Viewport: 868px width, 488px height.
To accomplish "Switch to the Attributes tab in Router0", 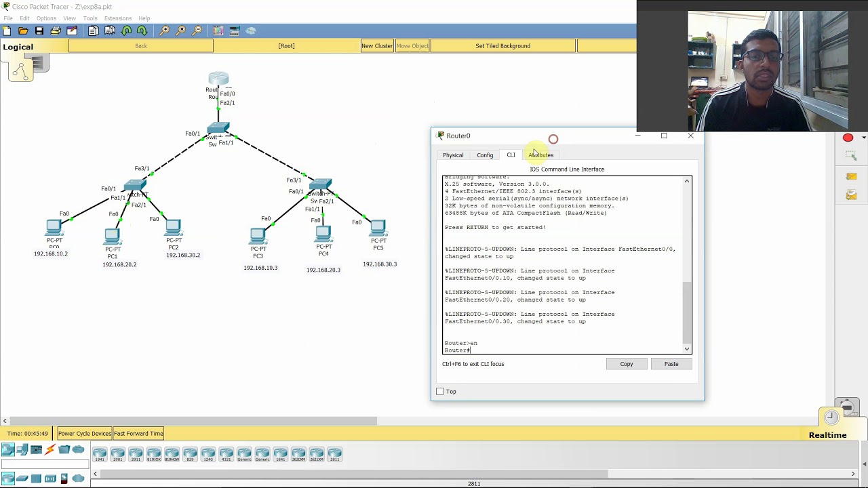I will (x=541, y=155).
